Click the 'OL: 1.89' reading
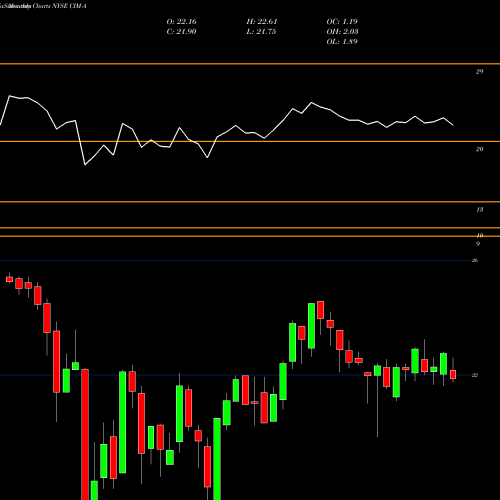 [342, 42]
